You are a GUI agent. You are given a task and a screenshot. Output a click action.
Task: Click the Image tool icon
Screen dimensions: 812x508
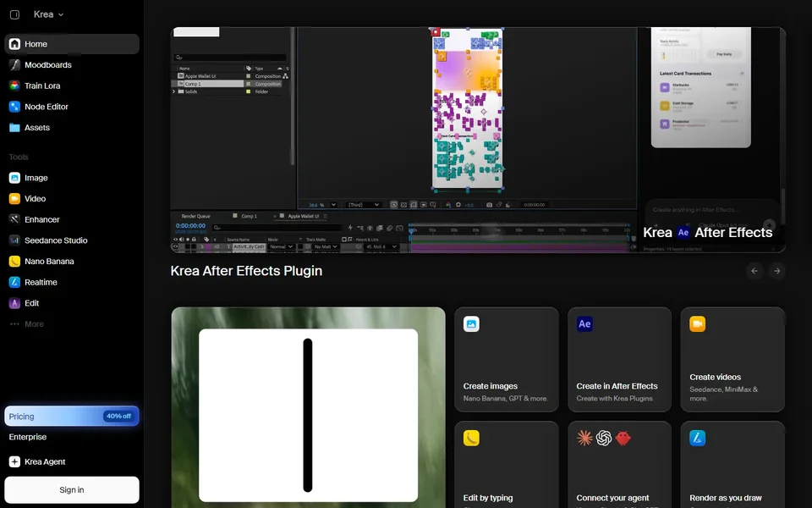14,178
